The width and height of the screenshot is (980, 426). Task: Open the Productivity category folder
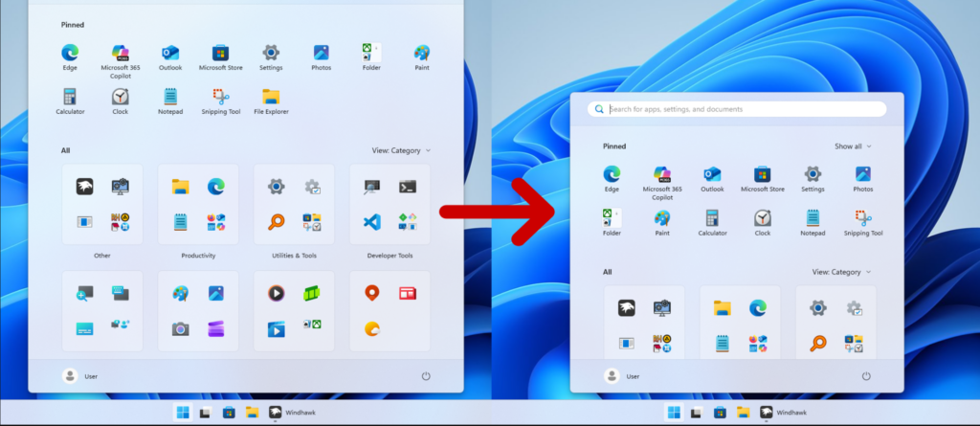[x=198, y=205]
